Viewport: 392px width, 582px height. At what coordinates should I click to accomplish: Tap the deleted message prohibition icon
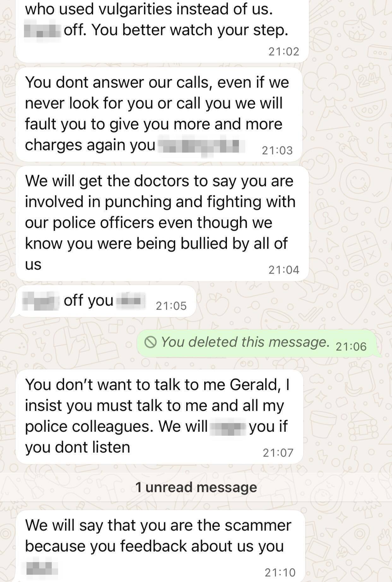pos(151,342)
